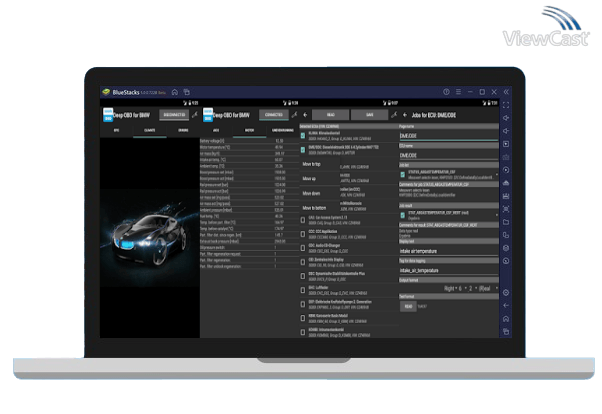Go to Android home from sidebar
The height and width of the screenshot is (414, 602).
click(506, 319)
